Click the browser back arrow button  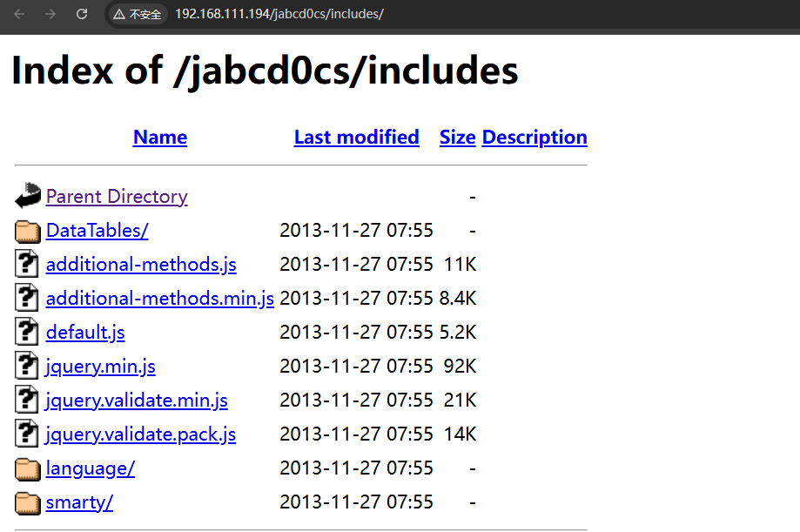coord(19,14)
